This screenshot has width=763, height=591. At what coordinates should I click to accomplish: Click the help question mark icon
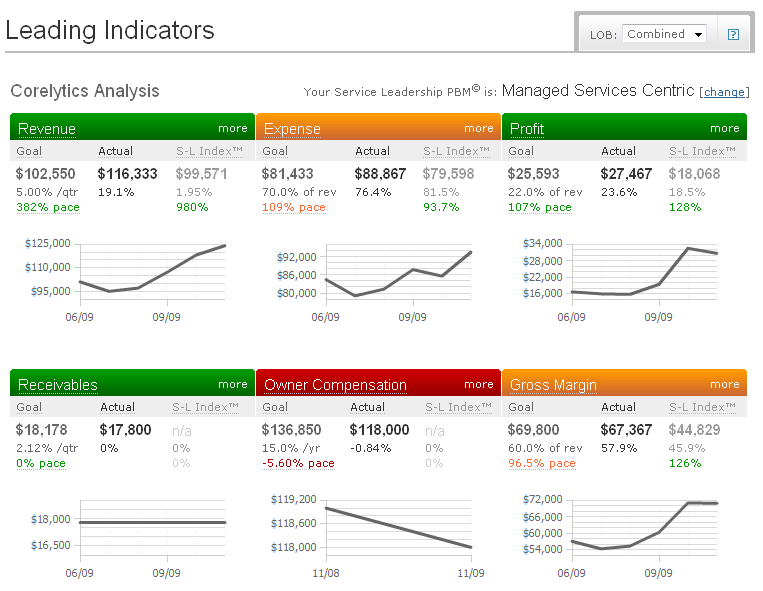point(733,34)
